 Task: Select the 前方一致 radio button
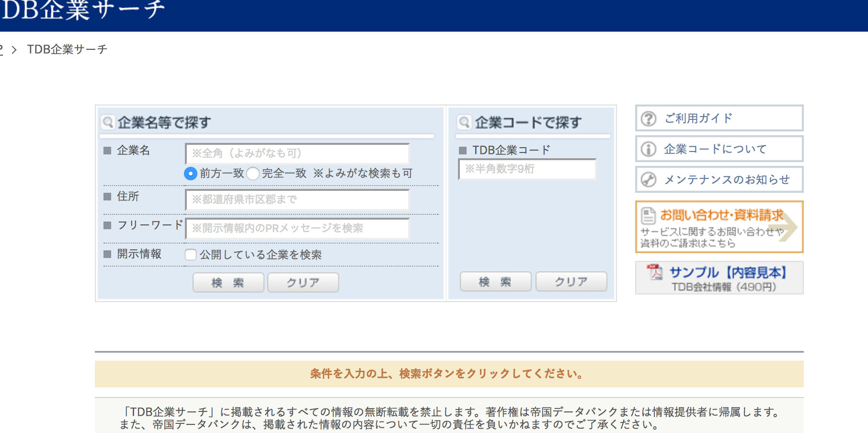[191, 174]
